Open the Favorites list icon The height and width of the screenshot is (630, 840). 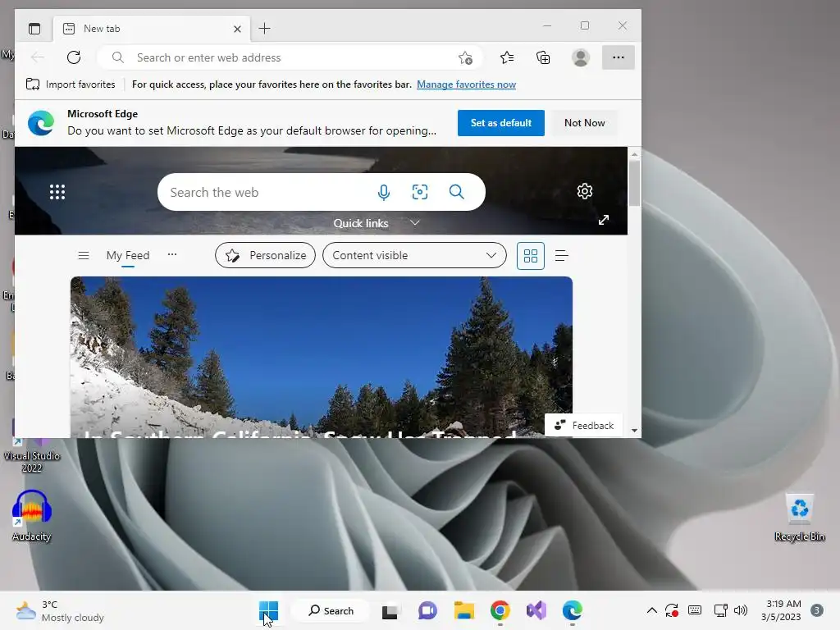[x=507, y=57]
